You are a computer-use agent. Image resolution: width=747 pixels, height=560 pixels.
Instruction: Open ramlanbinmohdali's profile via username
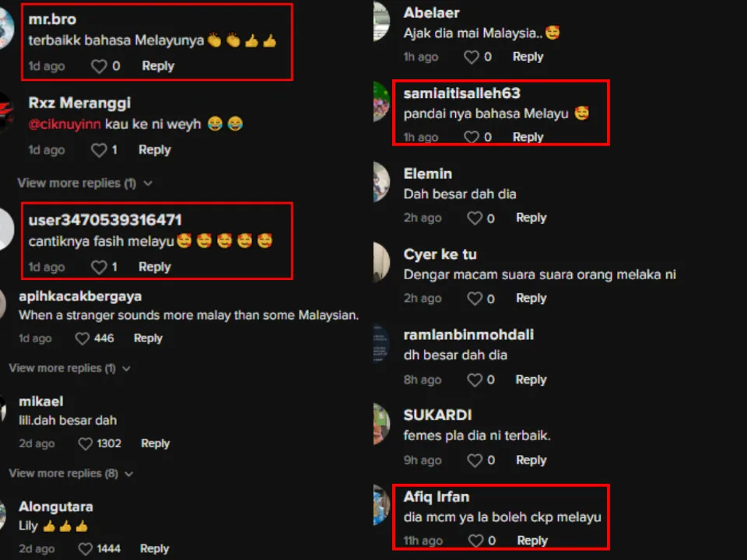tap(468, 334)
